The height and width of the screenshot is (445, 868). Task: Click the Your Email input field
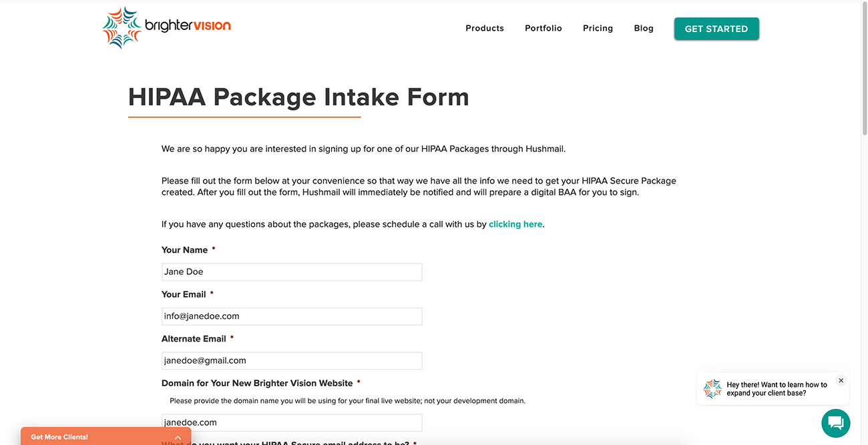click(x=292, y=316)
